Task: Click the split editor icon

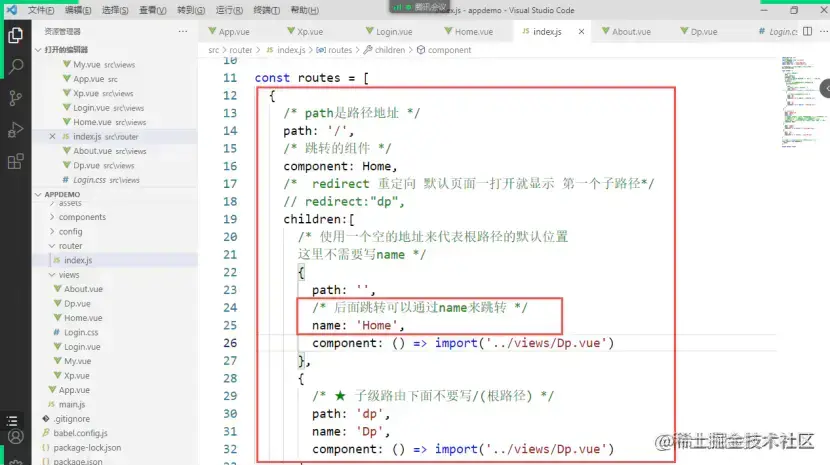Action: pyautogui.click(x=807, y=31)
